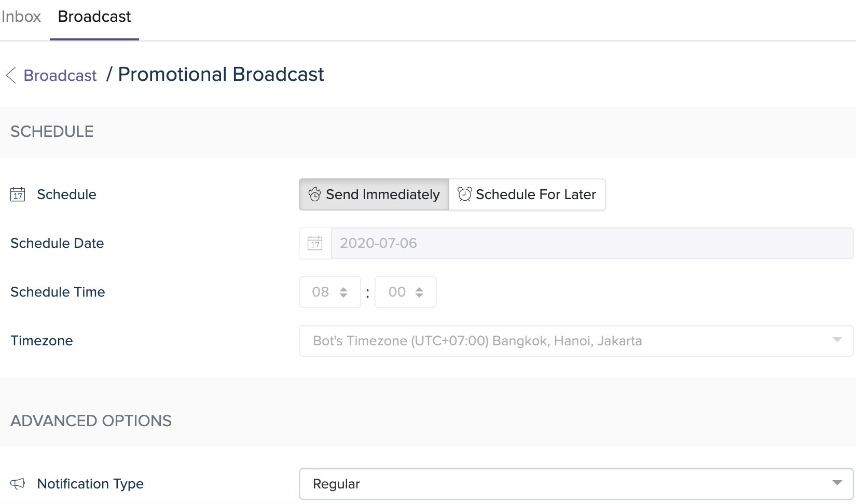Click the hour field showing 08
Screen dimensions: 856x504
[x=330, y=292]
